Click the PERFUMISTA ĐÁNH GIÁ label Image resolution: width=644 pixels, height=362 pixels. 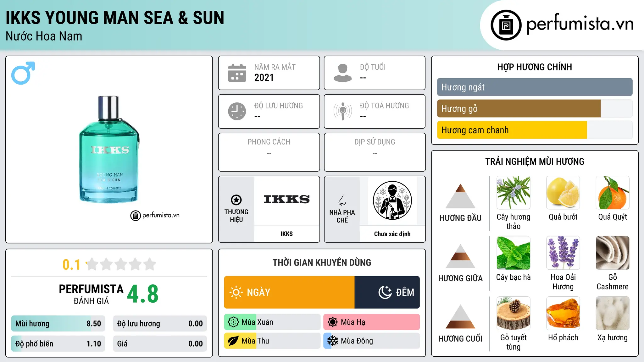click(x=91, y=294)
